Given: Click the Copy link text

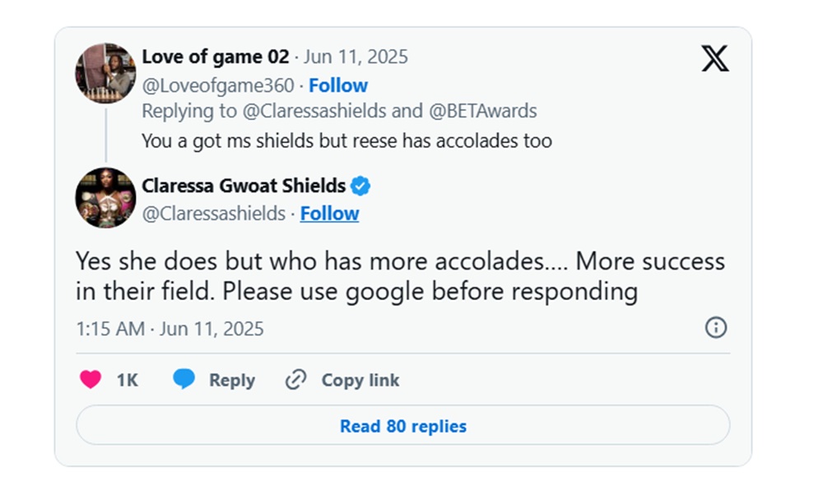Looking at the screenshot, I should [x=360, y=380].
